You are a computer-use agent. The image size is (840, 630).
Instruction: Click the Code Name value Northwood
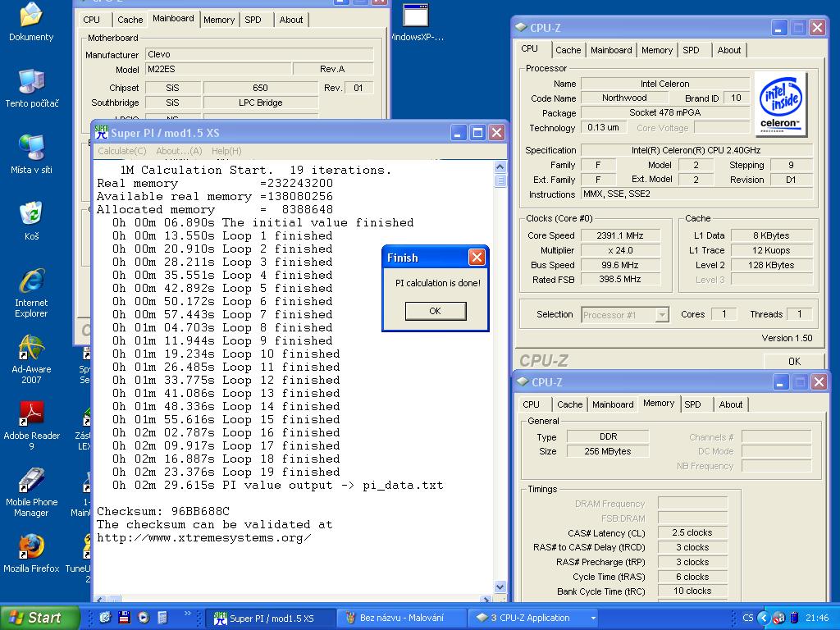(x=624, y=98)
